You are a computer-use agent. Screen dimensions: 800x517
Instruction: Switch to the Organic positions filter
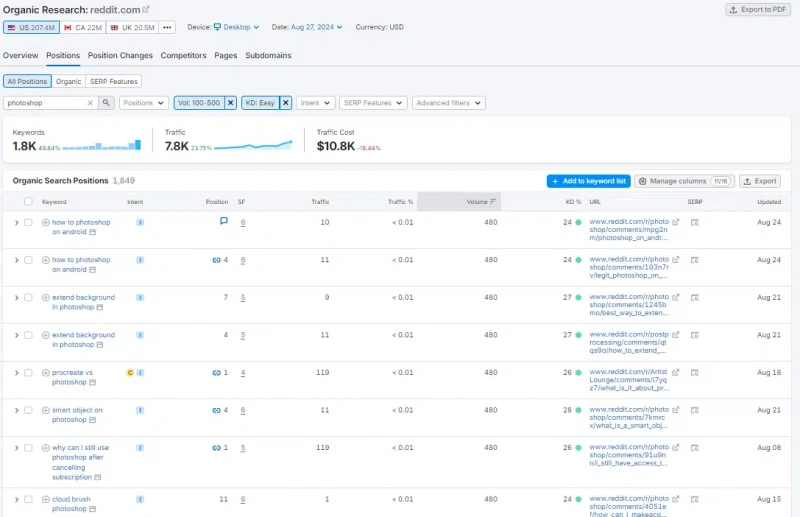(68, 81)
